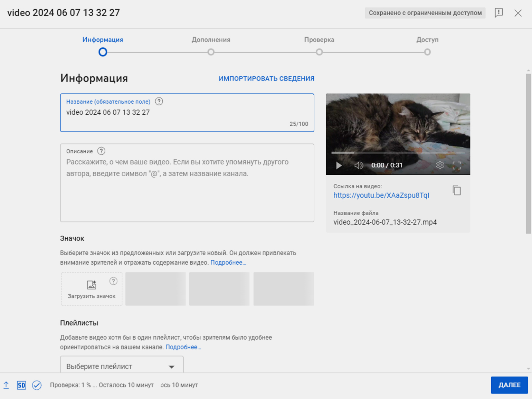The image size is (532, 399).
Task: Open Подробнее link in Плейлисты section
Action: pos(183,347)
